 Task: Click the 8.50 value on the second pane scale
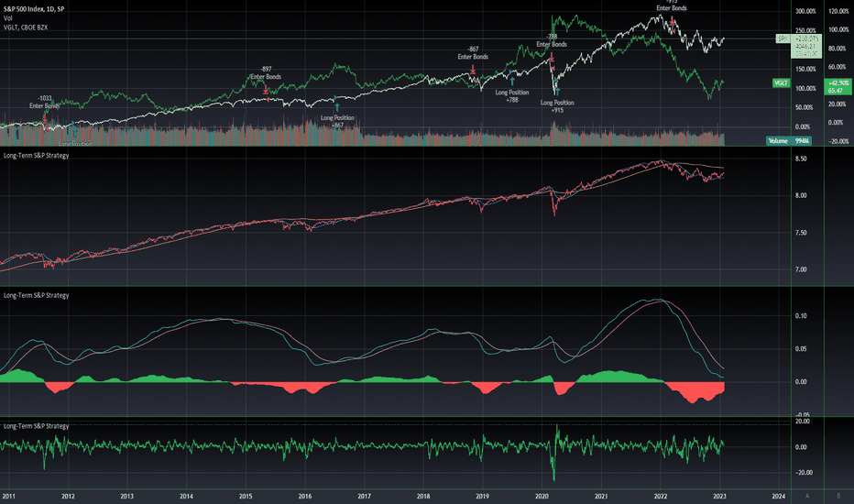click(801, 159)
